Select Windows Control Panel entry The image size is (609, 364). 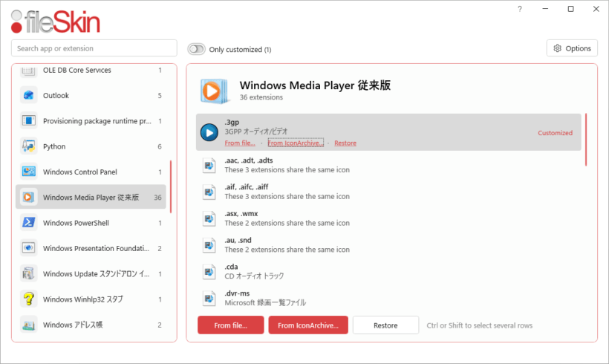pyautogui.click(x=91, y=172)
